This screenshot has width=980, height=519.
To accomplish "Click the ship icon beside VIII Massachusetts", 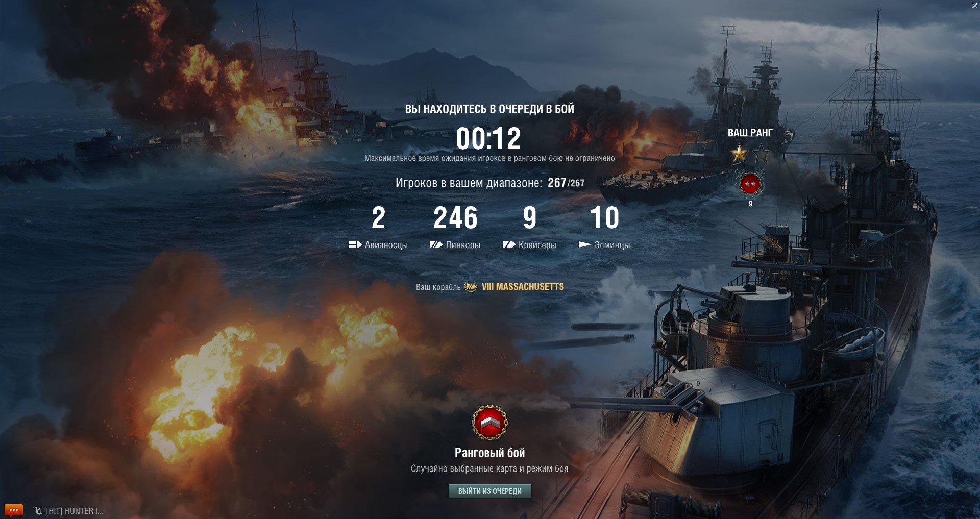I will click(x=471, y=287).
